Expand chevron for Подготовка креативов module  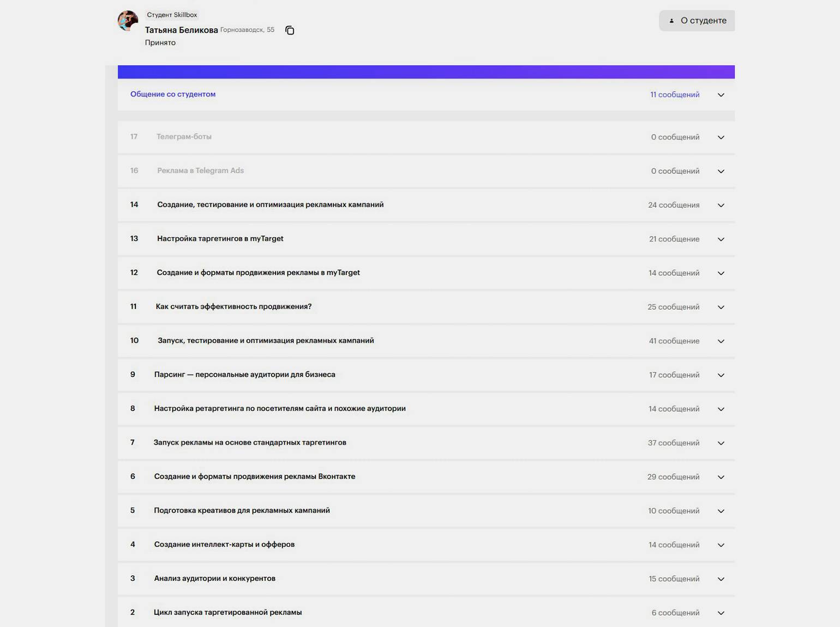pos(721,511)
